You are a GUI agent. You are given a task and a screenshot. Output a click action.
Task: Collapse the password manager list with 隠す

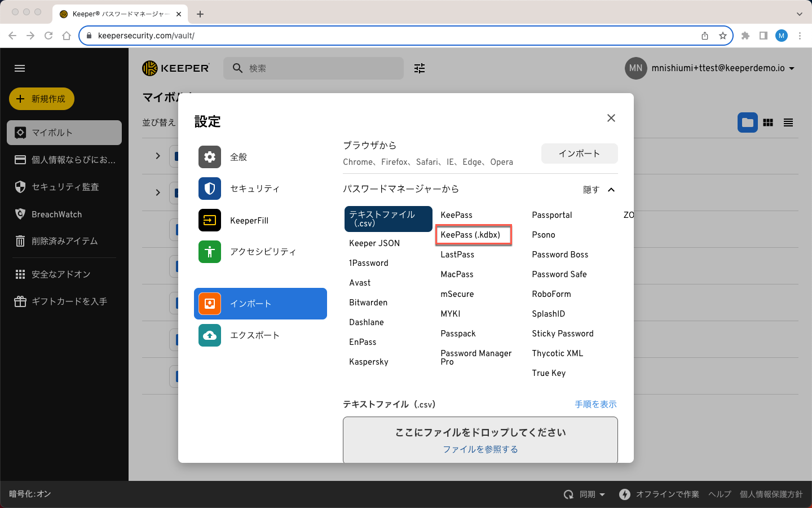point(598,190)
